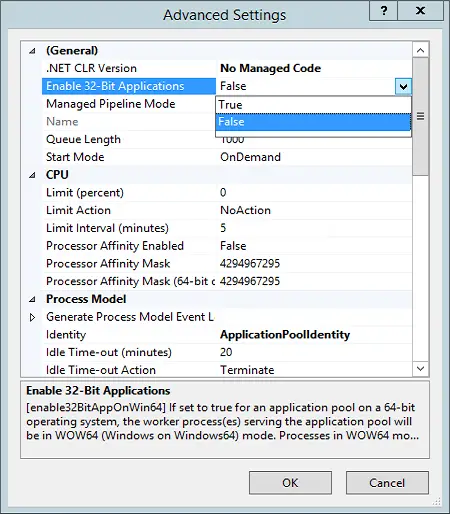Collapse the (General) section triangle
Screen dimensions: 450x514
(32, 51)
